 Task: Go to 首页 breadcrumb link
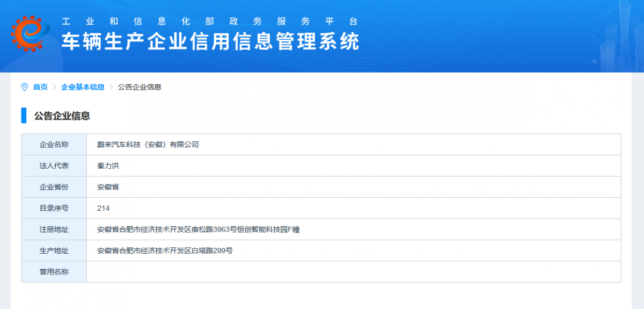coord(40,87)
